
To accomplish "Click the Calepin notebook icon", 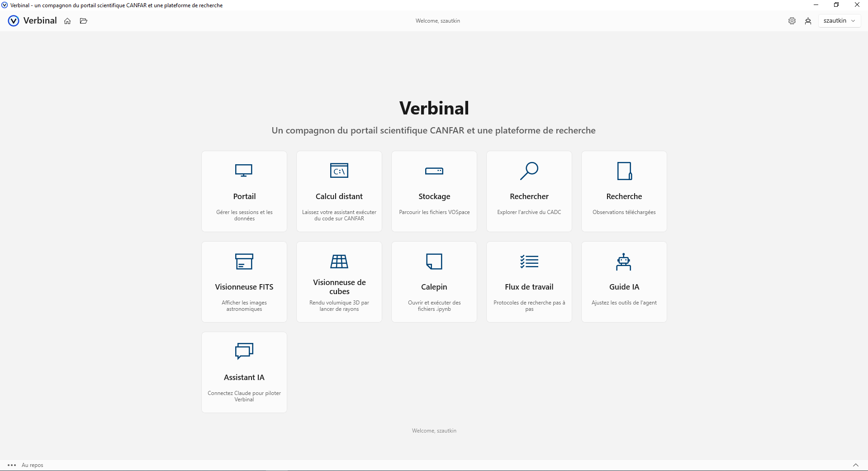I will (x=434, y=262).
